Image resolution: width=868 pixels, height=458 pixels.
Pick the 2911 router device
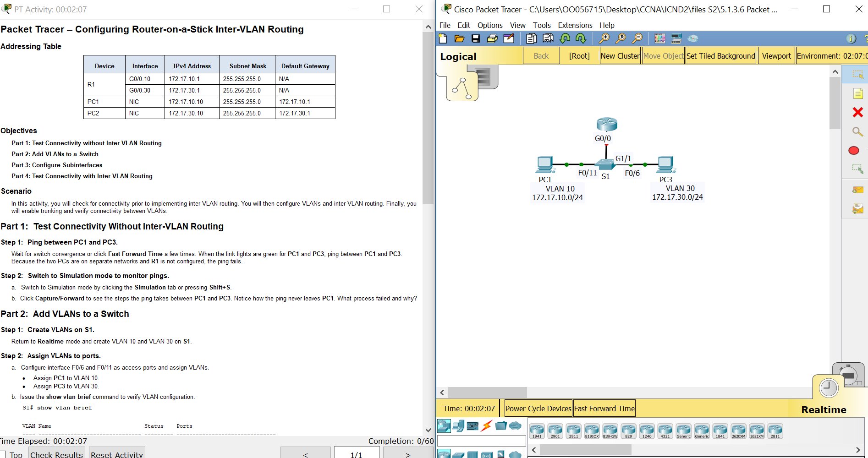[x=573, y=431]
